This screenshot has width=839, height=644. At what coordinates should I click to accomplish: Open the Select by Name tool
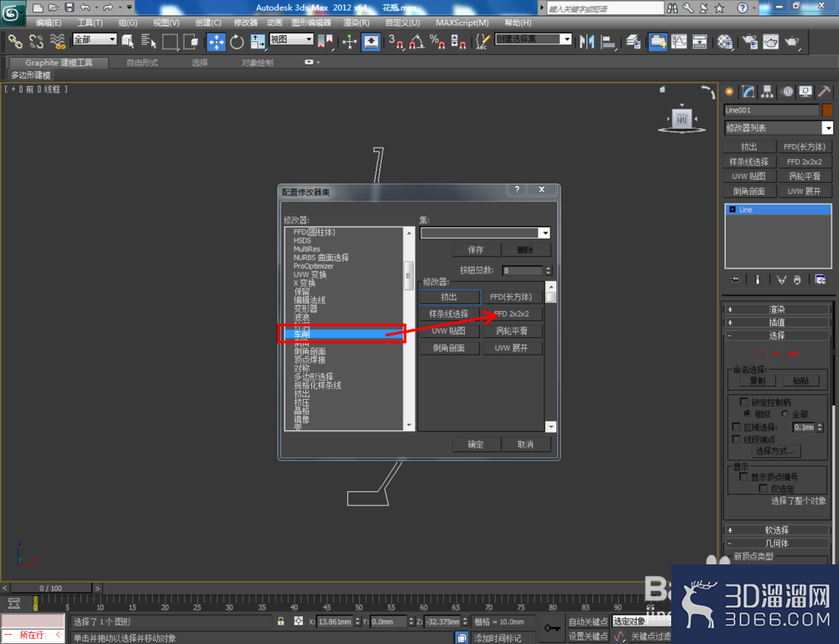click(149, 41)
